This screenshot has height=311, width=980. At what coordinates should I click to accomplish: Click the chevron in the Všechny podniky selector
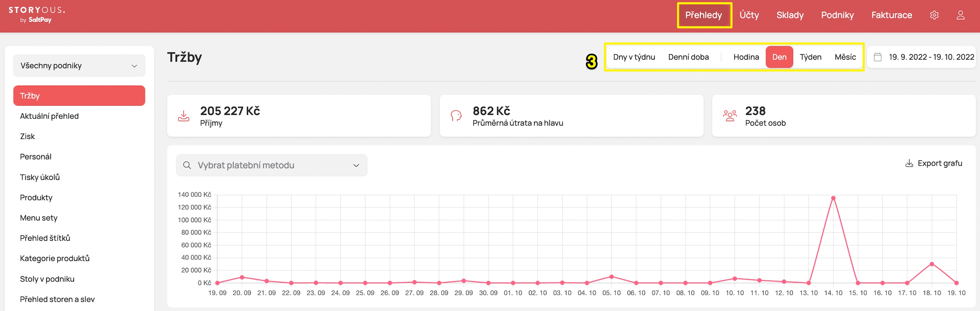(x=134, y=66)
